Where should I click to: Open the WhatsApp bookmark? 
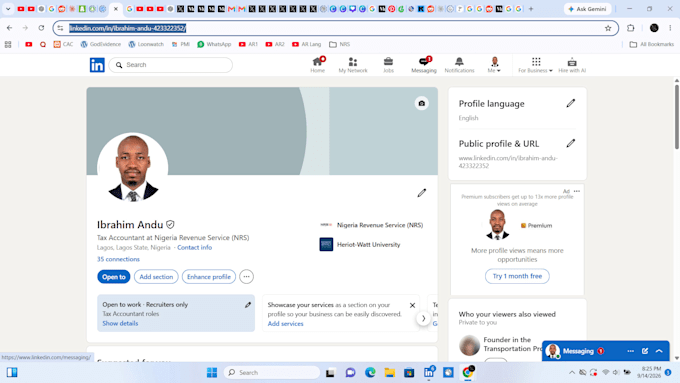(214, 44)
